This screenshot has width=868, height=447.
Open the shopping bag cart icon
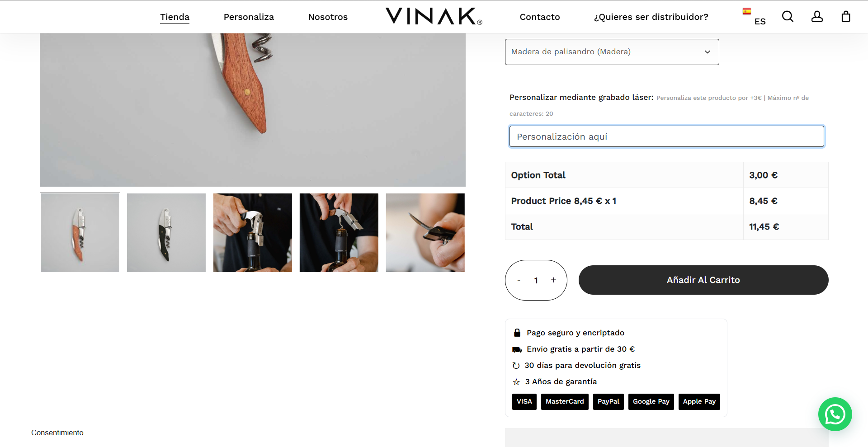click(x=846, y=17)
